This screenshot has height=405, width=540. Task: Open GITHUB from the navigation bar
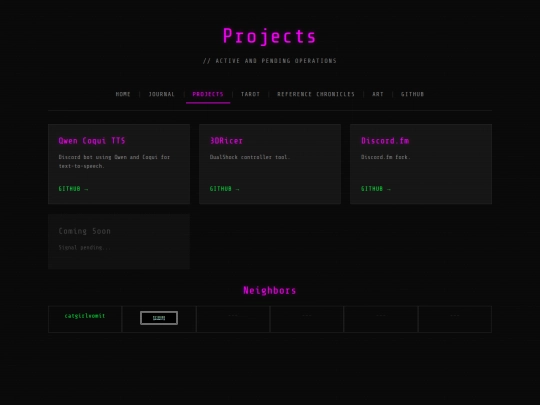[412, 94]
